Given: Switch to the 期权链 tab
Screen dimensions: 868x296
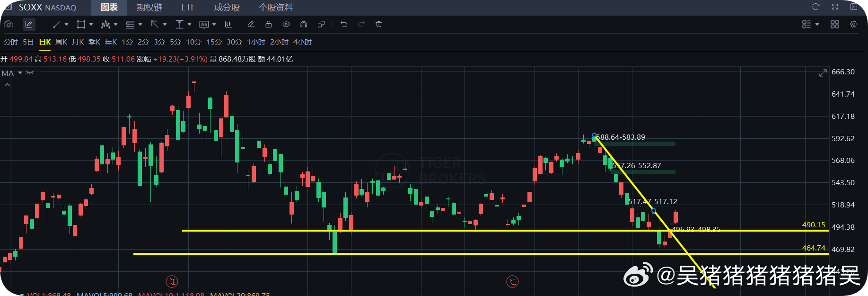Looking at the screenshot, I should click(149, 8).
